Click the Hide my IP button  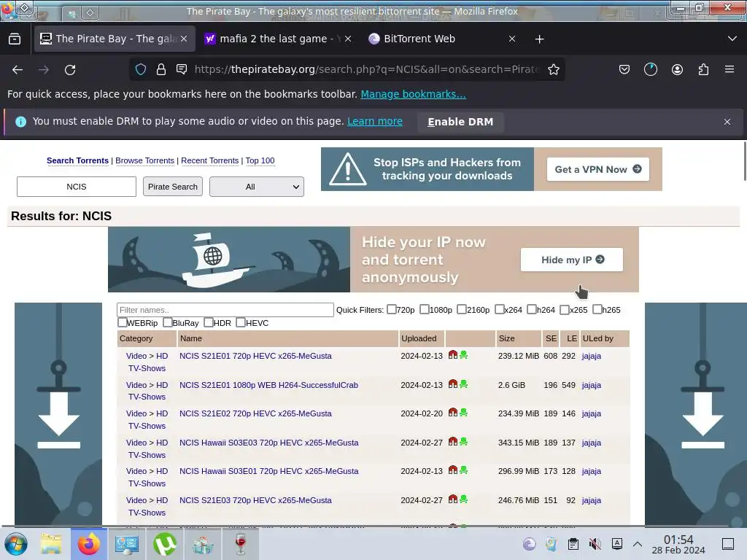[x=572, y=260]
